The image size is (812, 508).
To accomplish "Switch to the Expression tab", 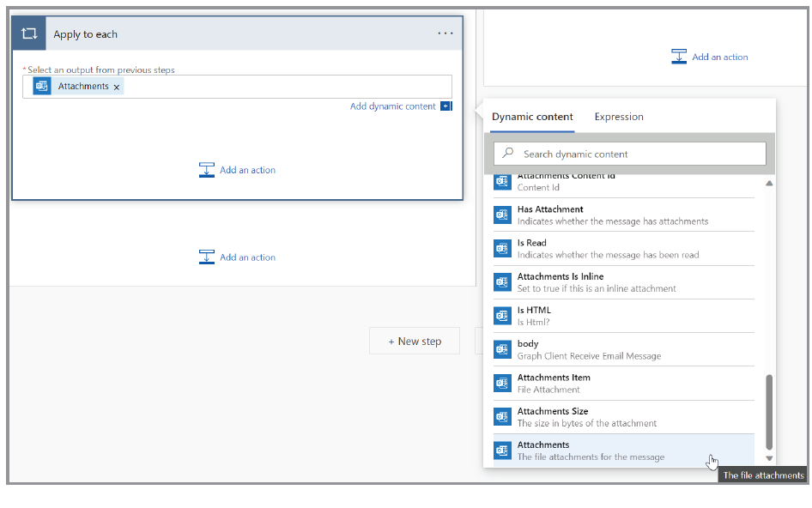I will click(618, 117).
